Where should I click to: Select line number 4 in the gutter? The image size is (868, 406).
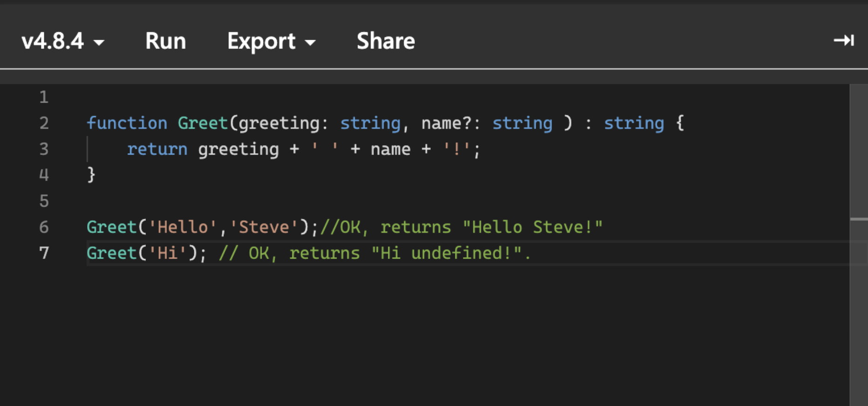(44, 175)
